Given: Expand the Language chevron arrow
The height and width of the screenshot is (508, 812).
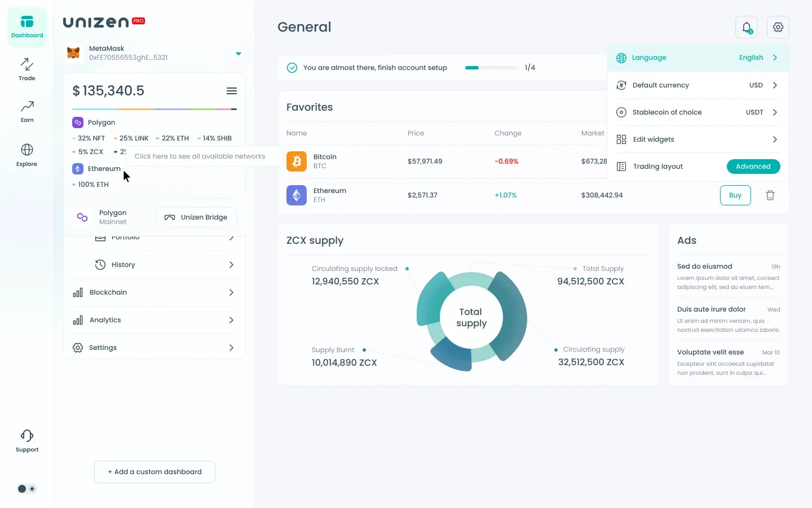Looking at the screenshot, I should point(775,58).
